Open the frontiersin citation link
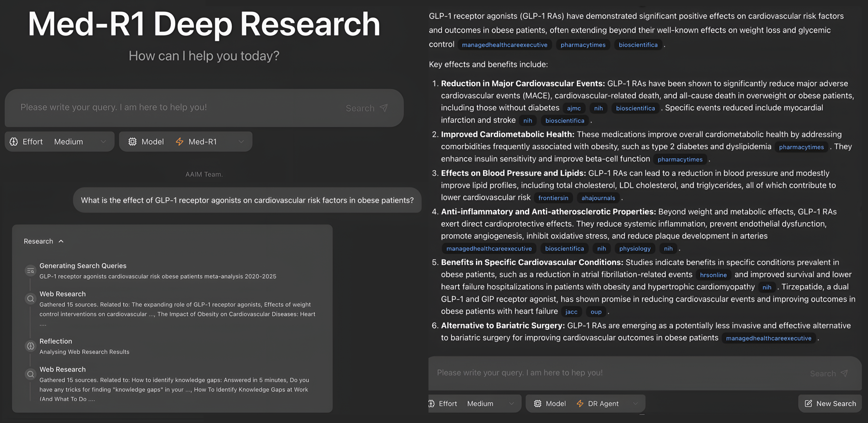 (553, 198)
